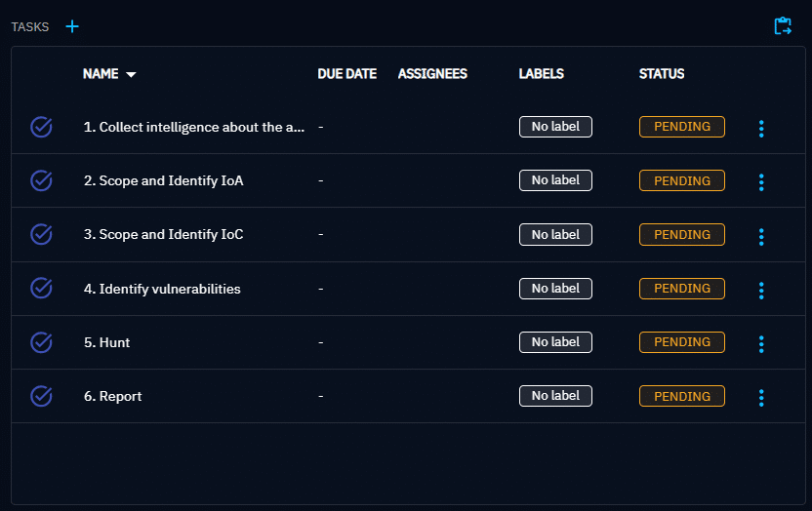Viewport: 812px width, 511px height.
Task: Check off the Report task
Action: [41, 396]
